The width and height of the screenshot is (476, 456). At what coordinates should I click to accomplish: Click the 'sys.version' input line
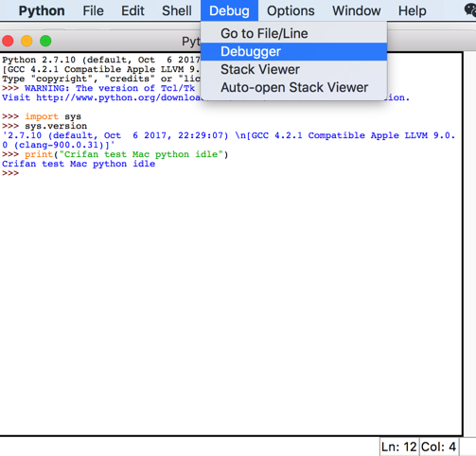pyautogui.click(x=44, y=126)
